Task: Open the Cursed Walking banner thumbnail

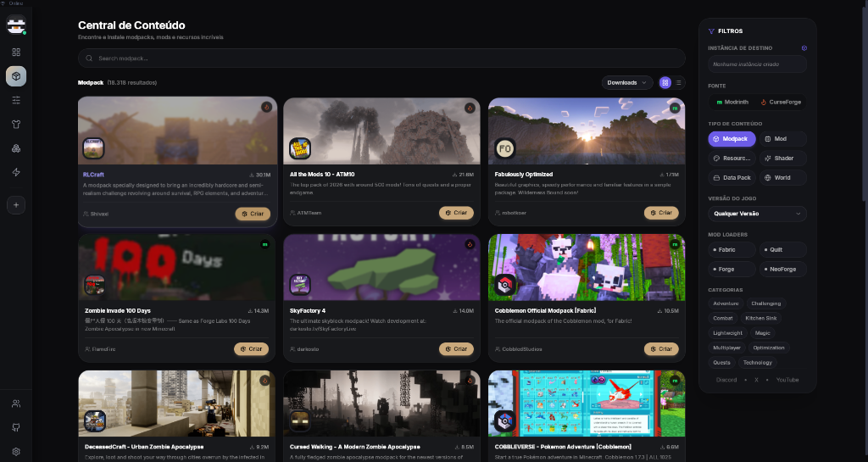Action: point(381,404)
